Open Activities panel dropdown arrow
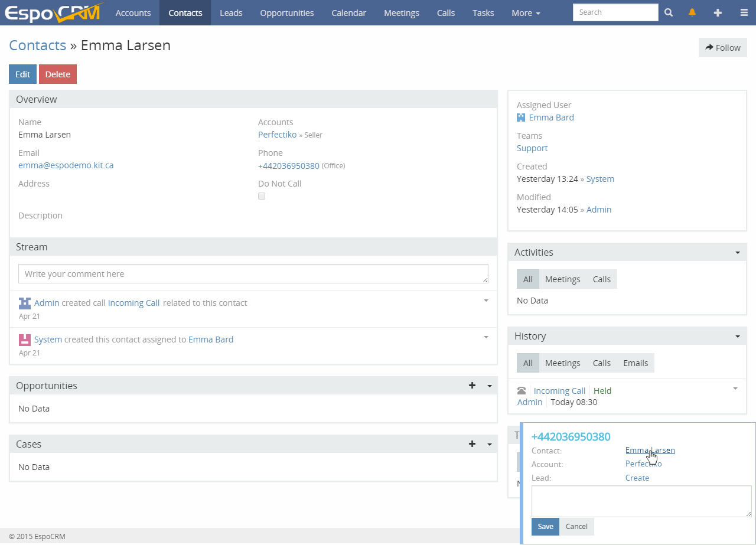This screenshot has width=756, height=545. tap(738, 253)
